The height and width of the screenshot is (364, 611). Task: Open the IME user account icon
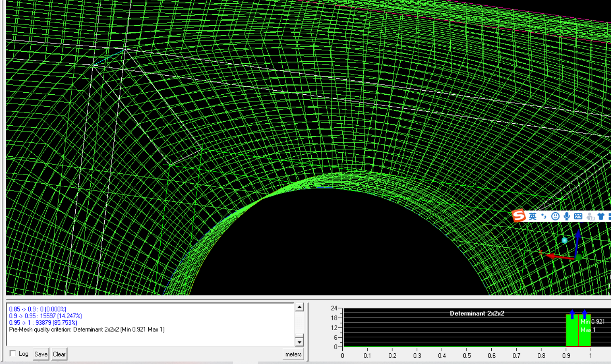[590, 216]
